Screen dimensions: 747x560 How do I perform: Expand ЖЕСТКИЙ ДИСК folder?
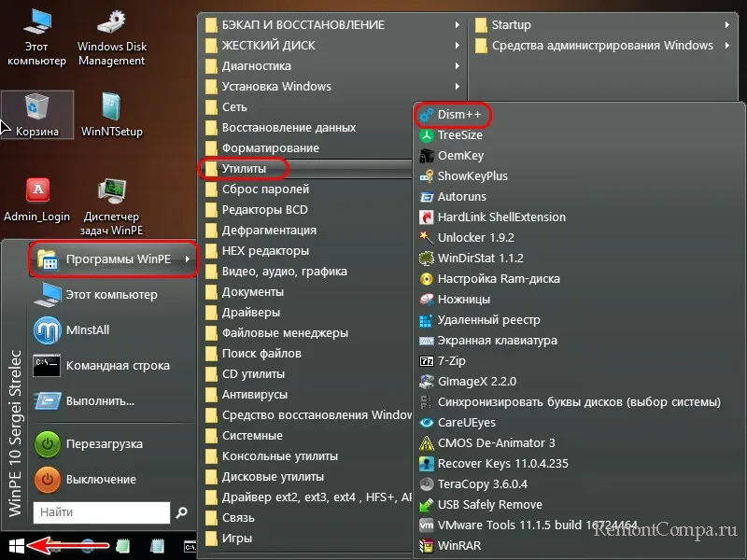[x=332, y=45]
